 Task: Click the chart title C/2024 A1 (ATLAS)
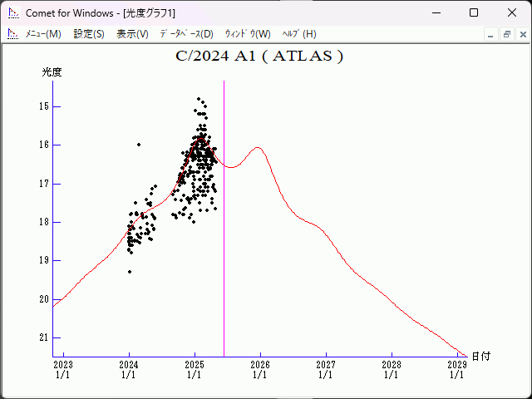259,57
